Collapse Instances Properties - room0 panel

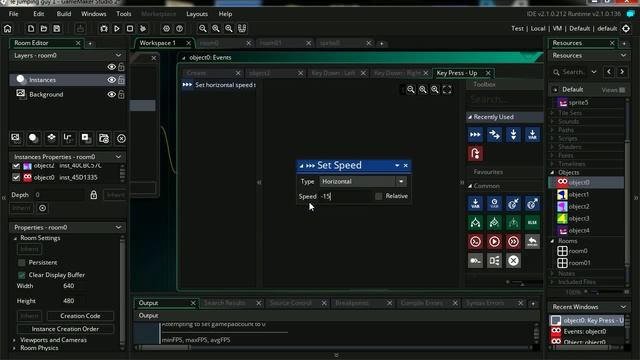tap(118, 157)
